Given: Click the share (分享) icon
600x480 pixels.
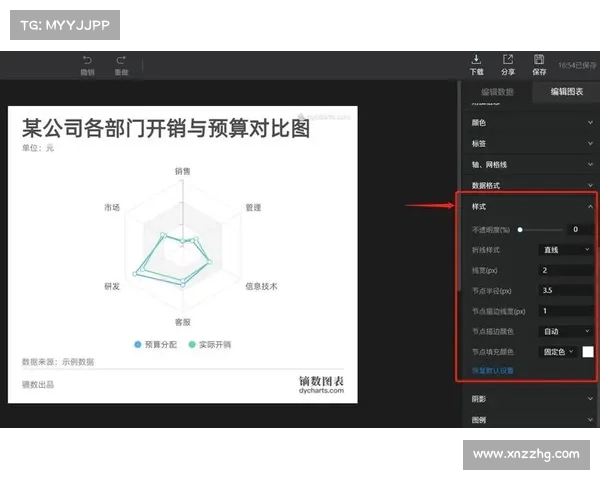Looking at the screenshot, I should click(508, 59).
